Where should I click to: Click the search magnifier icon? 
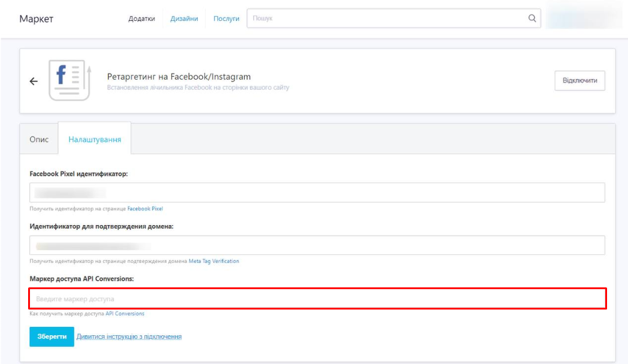coord(532,18)
